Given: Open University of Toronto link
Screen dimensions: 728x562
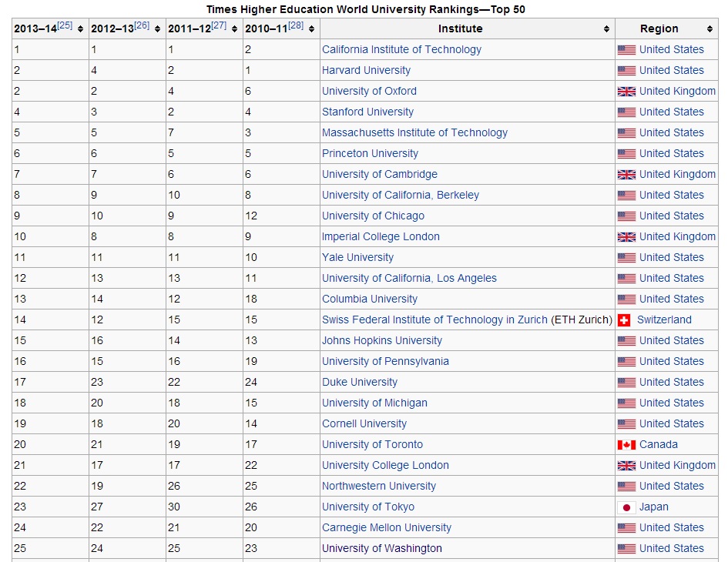Looking at the screenshot, I should 372,444.
